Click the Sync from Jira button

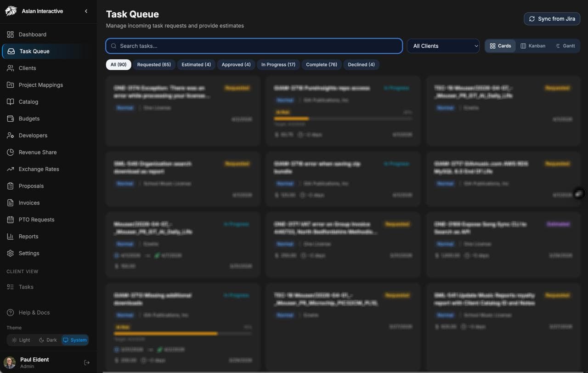[x=551, y=19]
